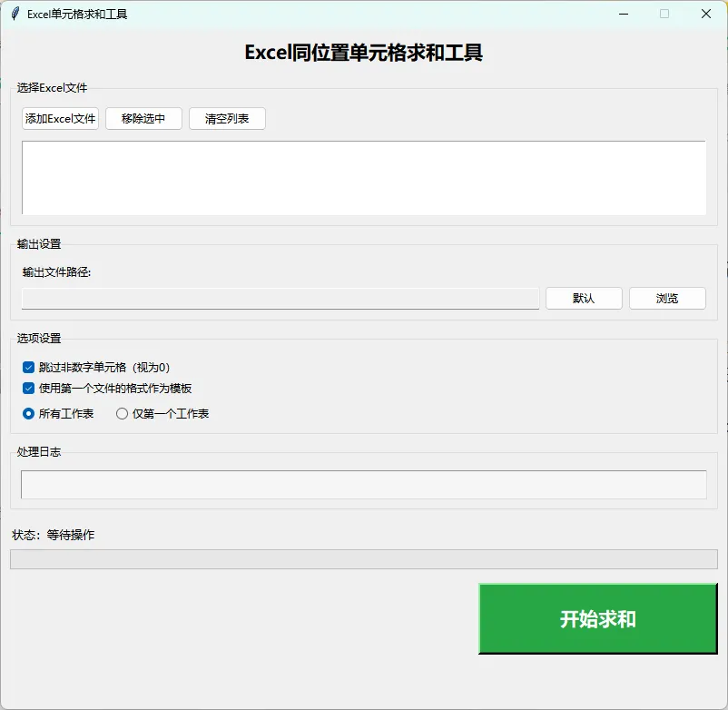Click the 移除选中 button
Image resolution: width=728 pixels, height=710 pixels.
143,119
